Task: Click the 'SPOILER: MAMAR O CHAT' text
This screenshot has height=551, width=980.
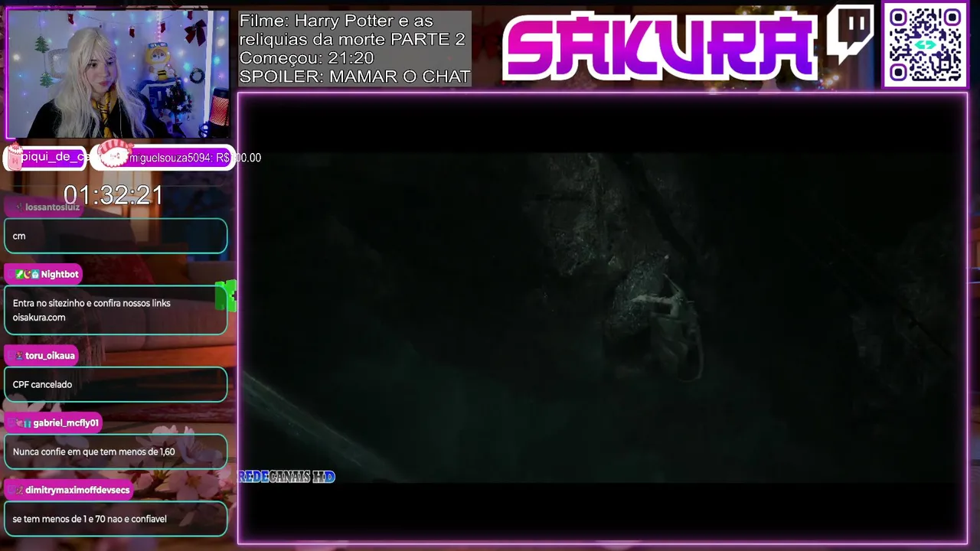Action: 354,76
